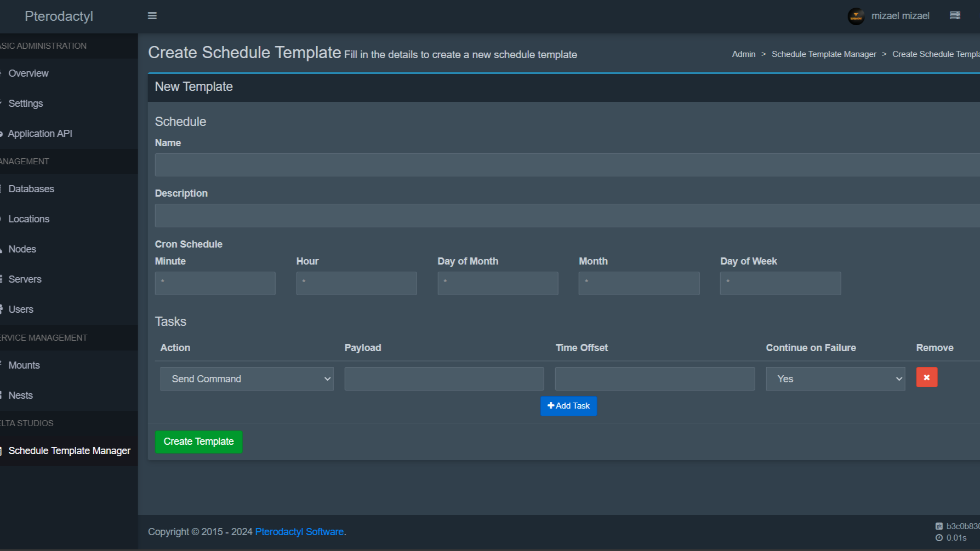This screenshot has width=980, height=551.
Task: Change Continue on Failure to No
Action: (x=835, y=378)
